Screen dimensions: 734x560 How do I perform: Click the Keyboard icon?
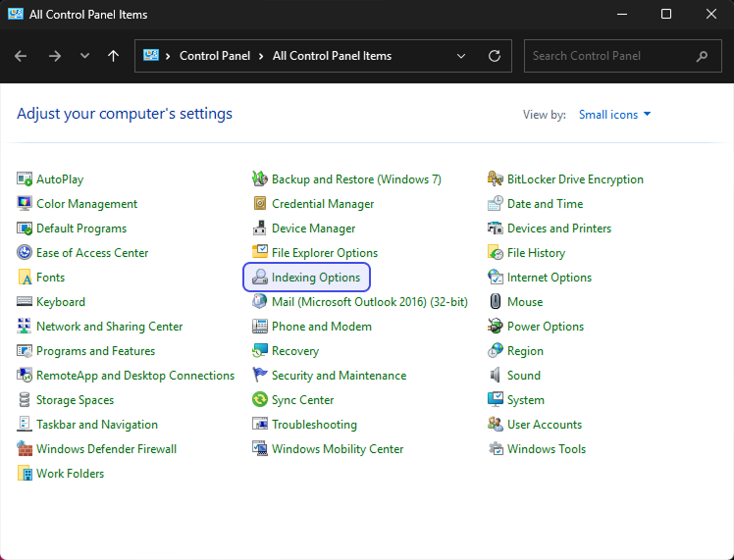25,302
